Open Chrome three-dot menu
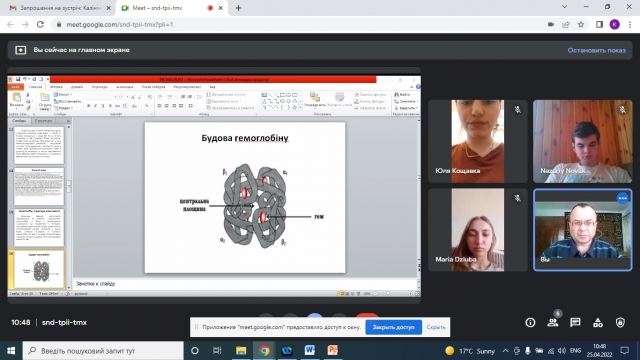 (x=630, y=24)
